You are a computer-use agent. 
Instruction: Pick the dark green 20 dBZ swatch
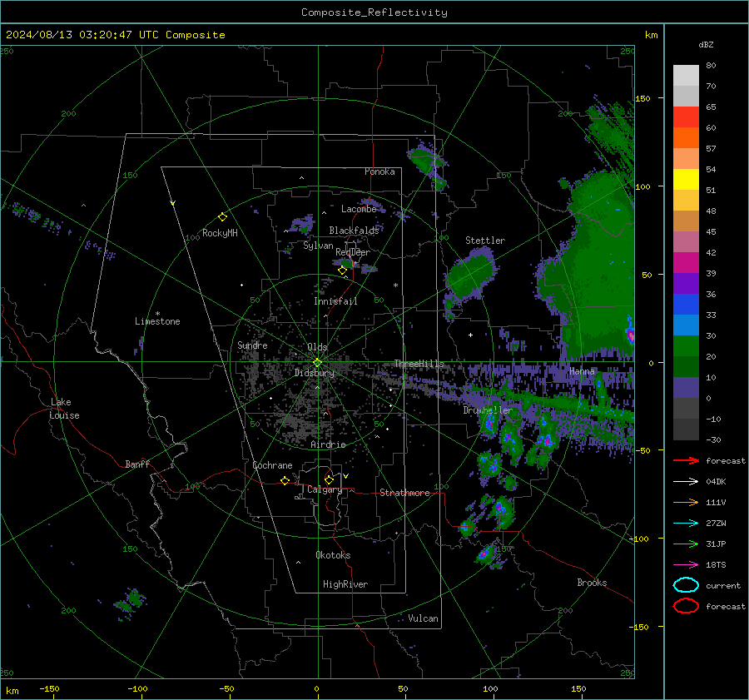pyautogui.click(x=686, y=367)
